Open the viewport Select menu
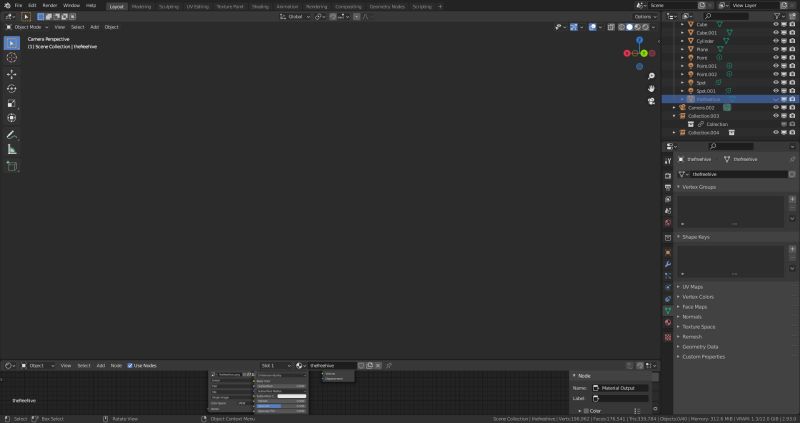 pos(78,27)
